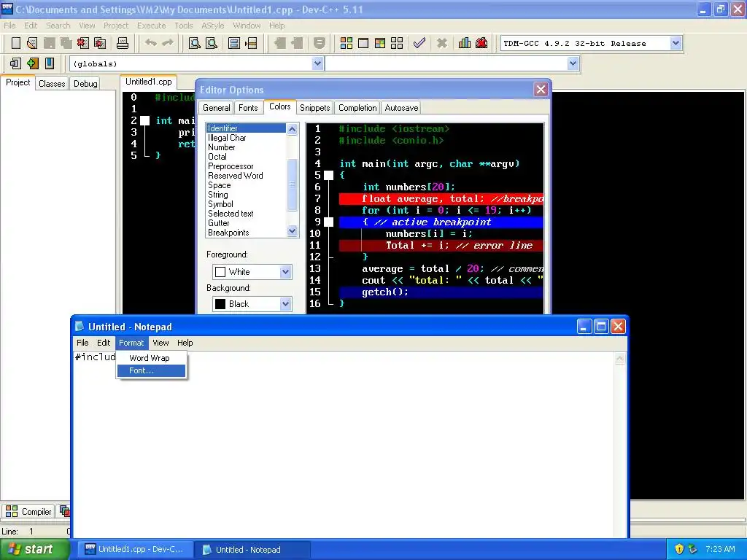The width and height of the screenshot is (747, 560).
Task: Click the 'active breakpoint' line in the preview
Action: 441,222
